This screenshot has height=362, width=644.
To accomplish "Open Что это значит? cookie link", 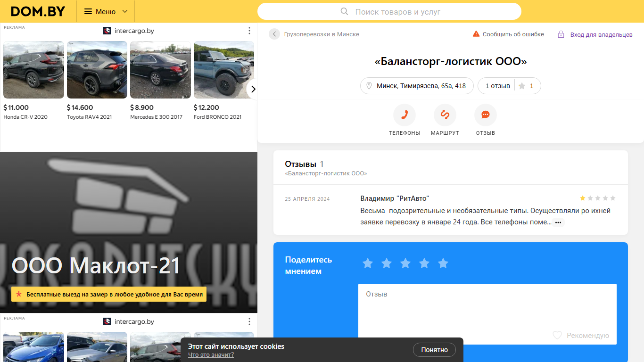I will click(211, 355).
